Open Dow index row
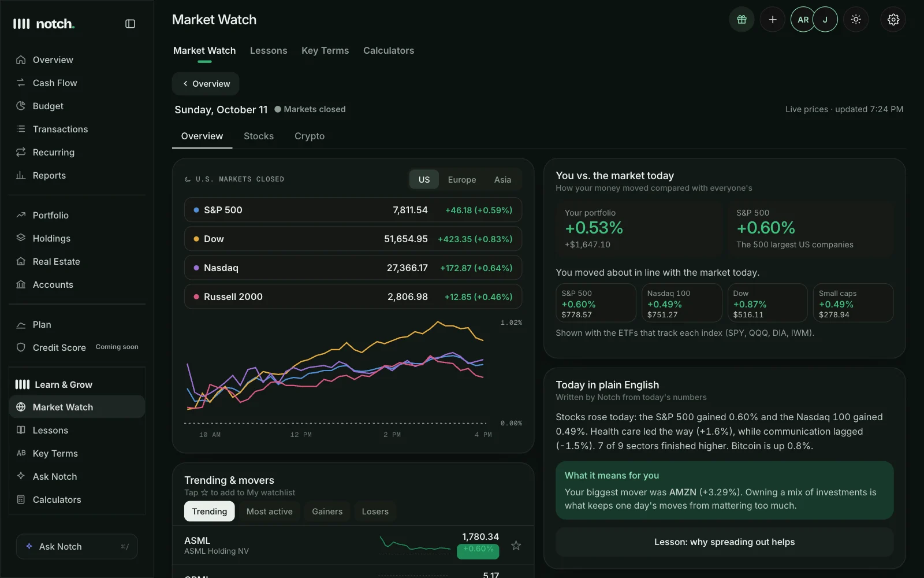 pos(353,239)
